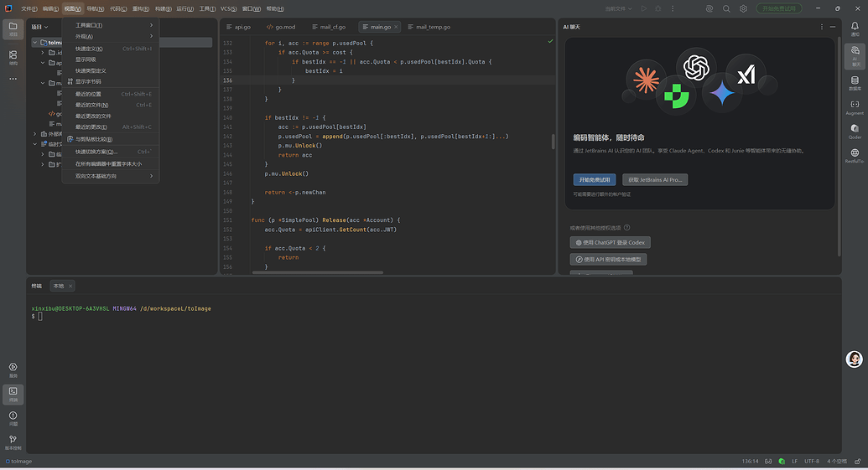Click the Run (play) icon in title bar
Image resolution: width=868 pixels, height=470 pixels.
[x=644, y=8]
